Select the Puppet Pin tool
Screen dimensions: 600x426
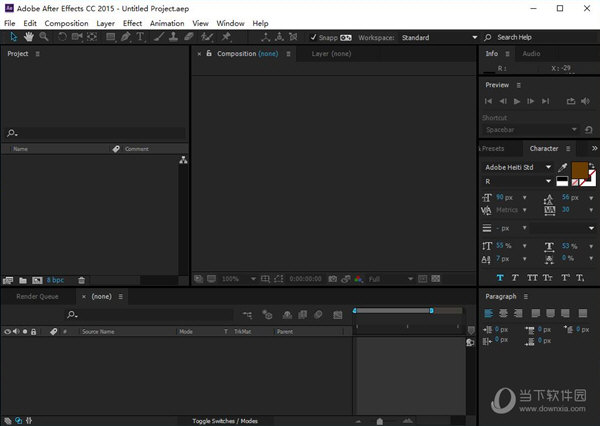(226, 37)
